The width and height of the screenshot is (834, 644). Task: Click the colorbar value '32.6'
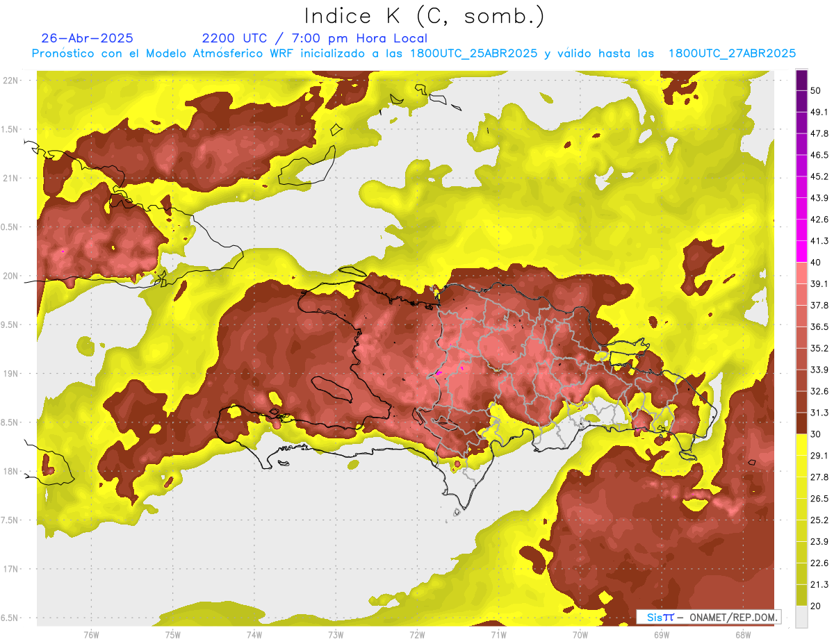click(x=819, y=392)
